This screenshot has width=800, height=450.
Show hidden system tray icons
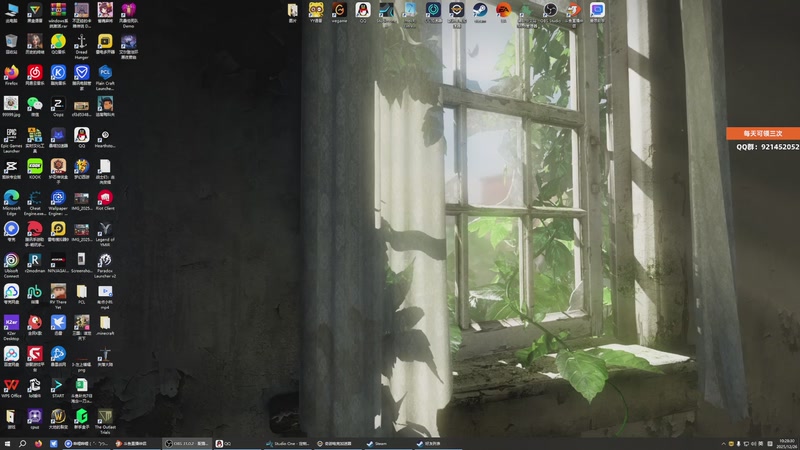pos(723,443)
